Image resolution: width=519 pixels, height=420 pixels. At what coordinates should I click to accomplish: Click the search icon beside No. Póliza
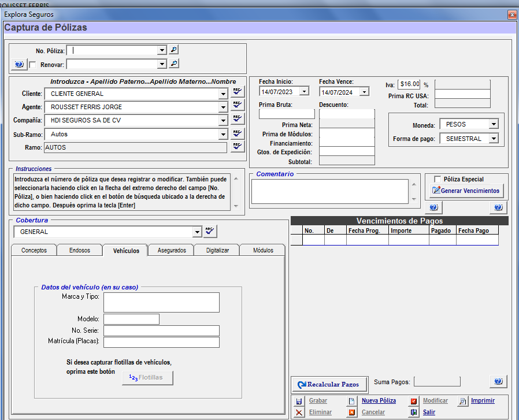coord(173,50)
